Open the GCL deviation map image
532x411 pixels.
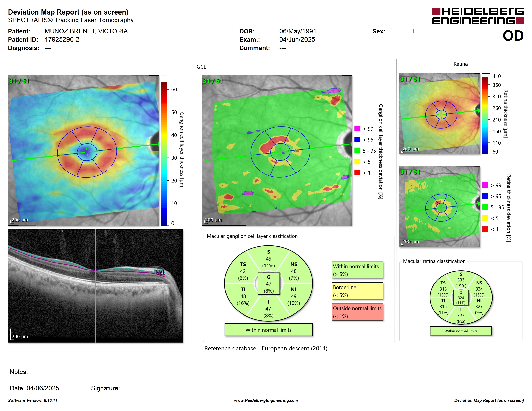pos(276,150)
